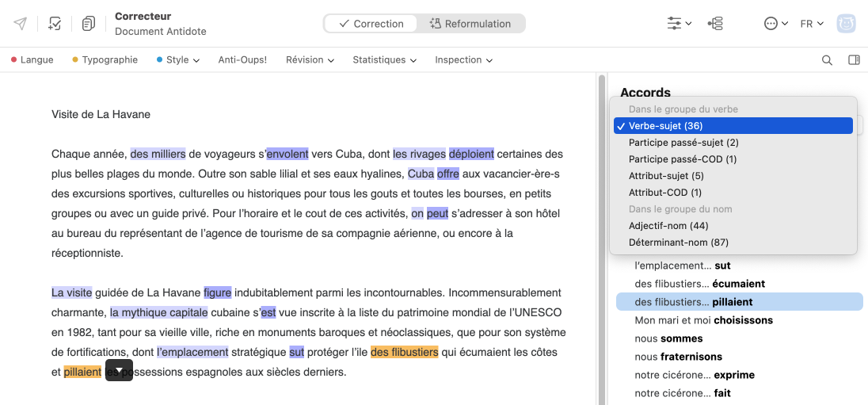Choose Adjectif-nom (44) from the list
868x405 pixels.
coord(668,226)
